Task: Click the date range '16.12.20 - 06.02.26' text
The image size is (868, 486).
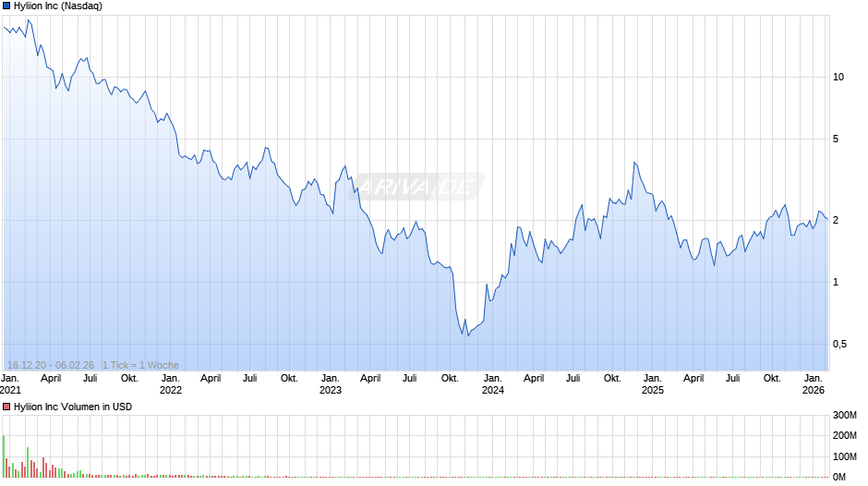Action: (51, 365)
